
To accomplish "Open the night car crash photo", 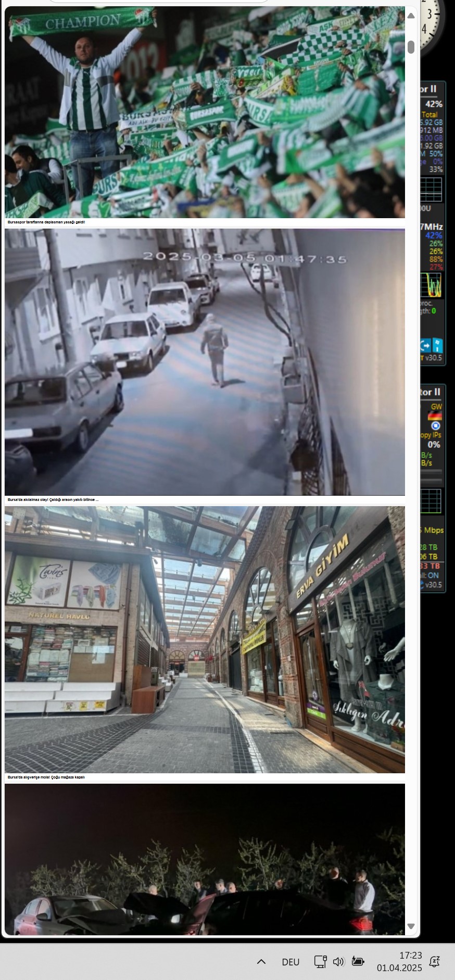I will coord(205,859).
